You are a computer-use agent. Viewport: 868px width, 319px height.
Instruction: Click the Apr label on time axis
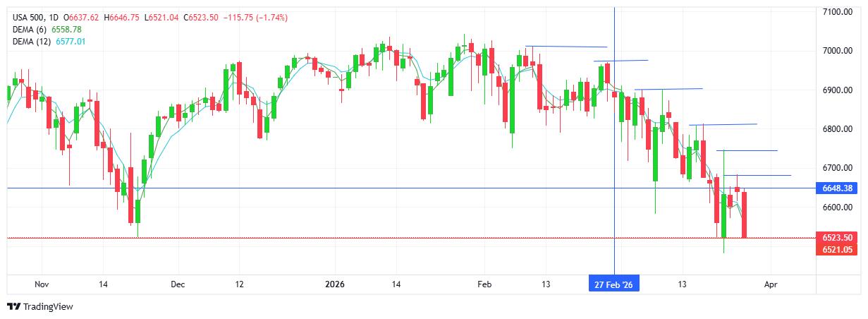[771, 284]
